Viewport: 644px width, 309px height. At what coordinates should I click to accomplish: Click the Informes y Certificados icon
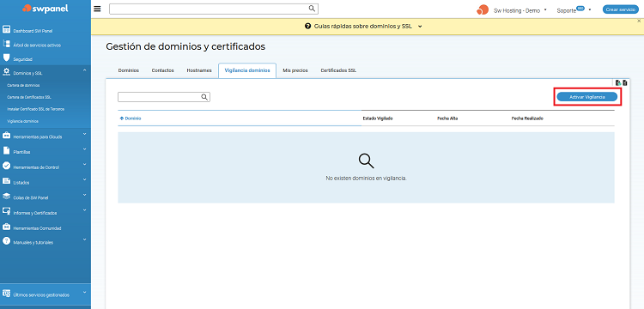coord(6,211)
